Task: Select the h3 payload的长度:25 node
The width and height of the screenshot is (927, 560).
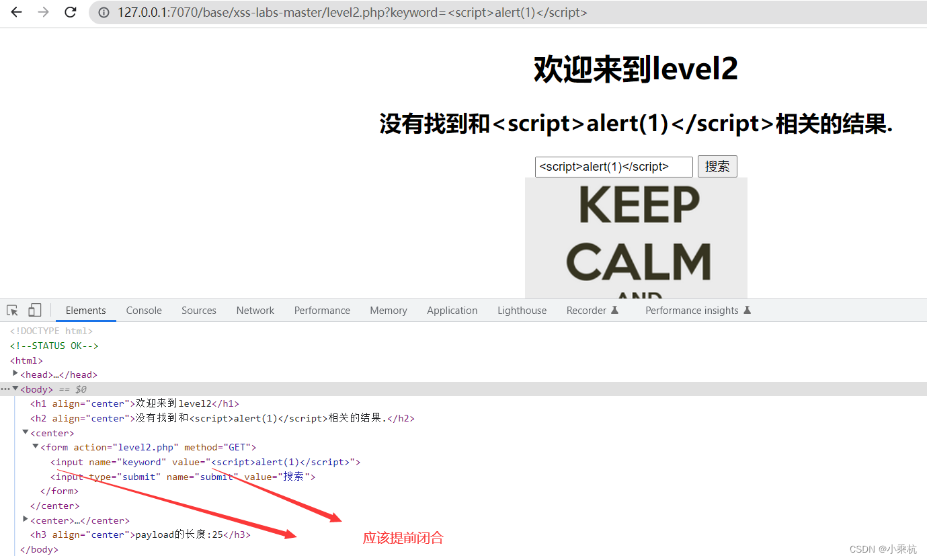Action: [x=140, y=535]
